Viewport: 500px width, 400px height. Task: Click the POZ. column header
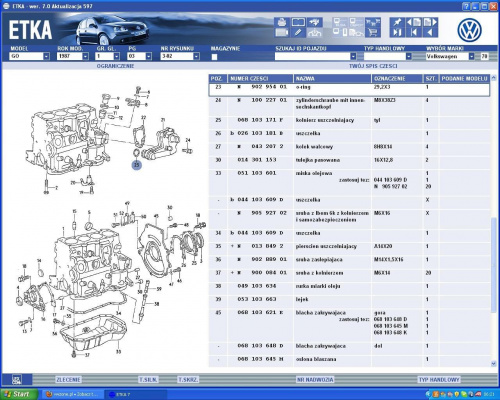[x=218, y=78]
